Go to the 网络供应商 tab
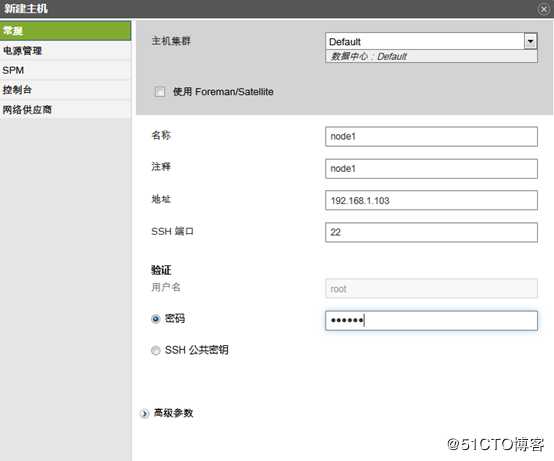This screenshot has height=461, width=554. click(x=65, y=110)
